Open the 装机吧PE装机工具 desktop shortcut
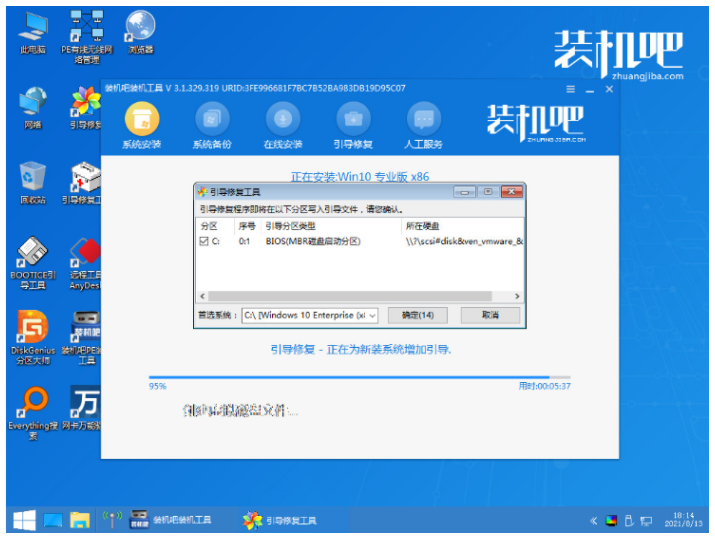This screenshot has width=715, height=538. 82,338
